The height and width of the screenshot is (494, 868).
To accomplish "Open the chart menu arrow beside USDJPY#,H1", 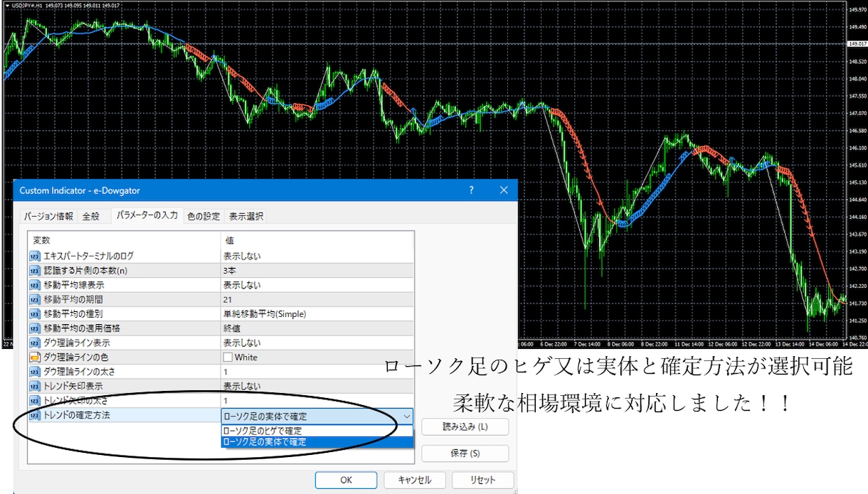I will coord(6,6).
